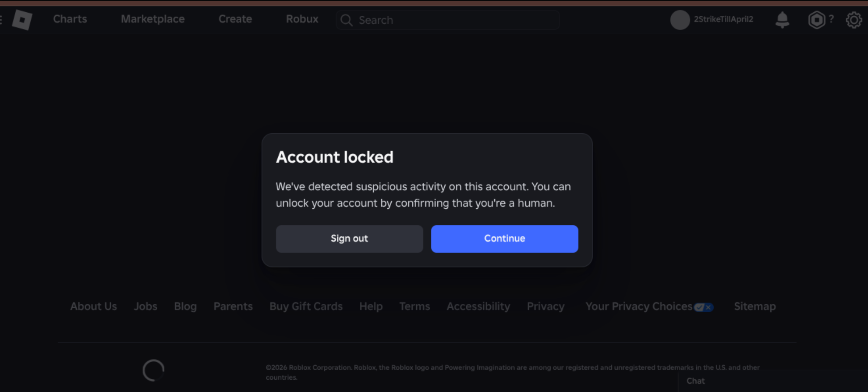
Task: Go to the Marketplace tab
Action: click(x=152, y=19)
